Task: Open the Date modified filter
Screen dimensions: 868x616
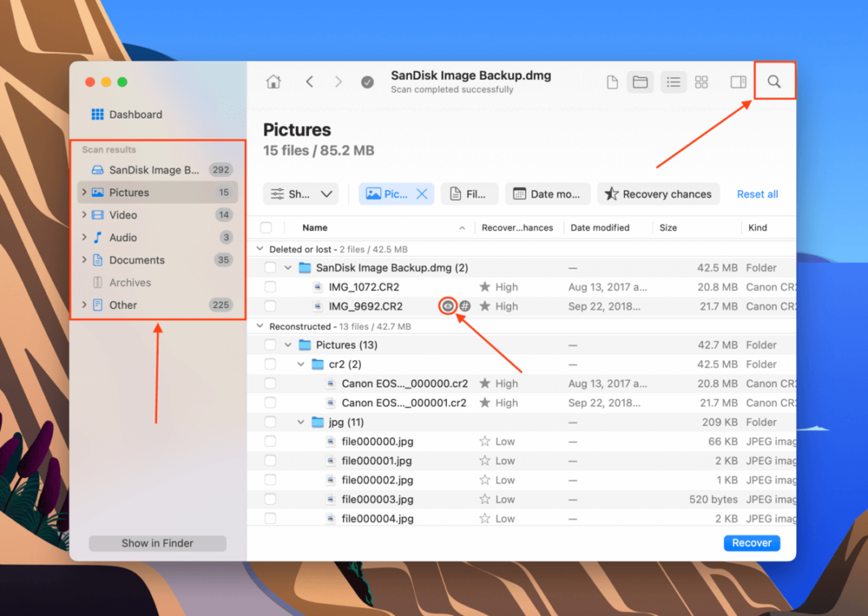Action: pos(547,193)
